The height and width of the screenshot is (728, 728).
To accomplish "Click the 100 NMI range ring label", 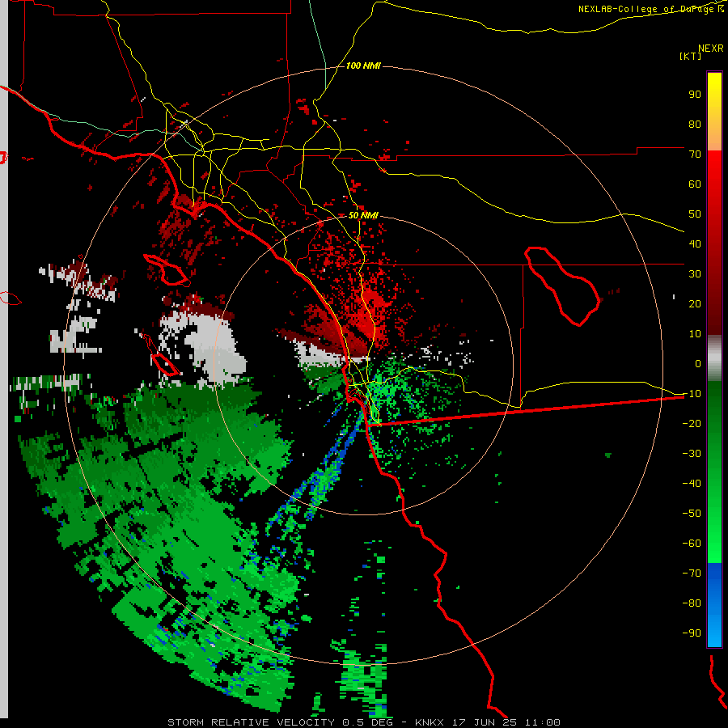I will point(363,66).
